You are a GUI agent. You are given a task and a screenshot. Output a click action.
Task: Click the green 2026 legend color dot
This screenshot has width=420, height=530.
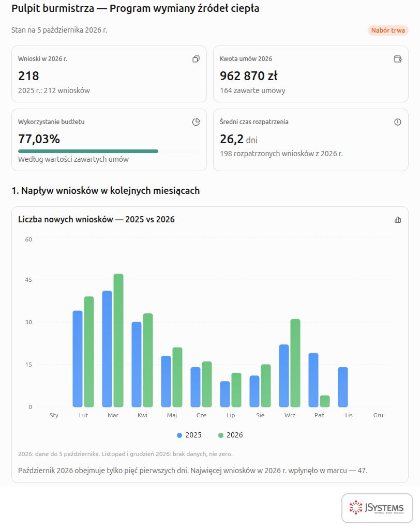(221, 435)
